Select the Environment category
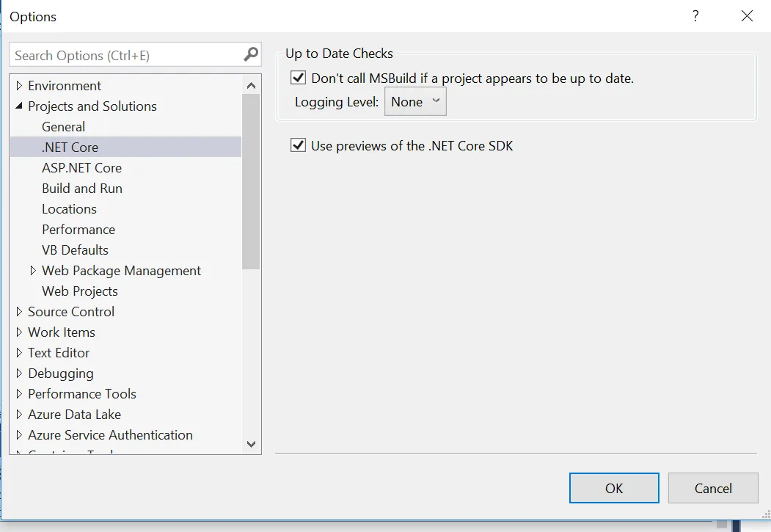The height and width of the screenshot is (532, 771). pos(65,86)
